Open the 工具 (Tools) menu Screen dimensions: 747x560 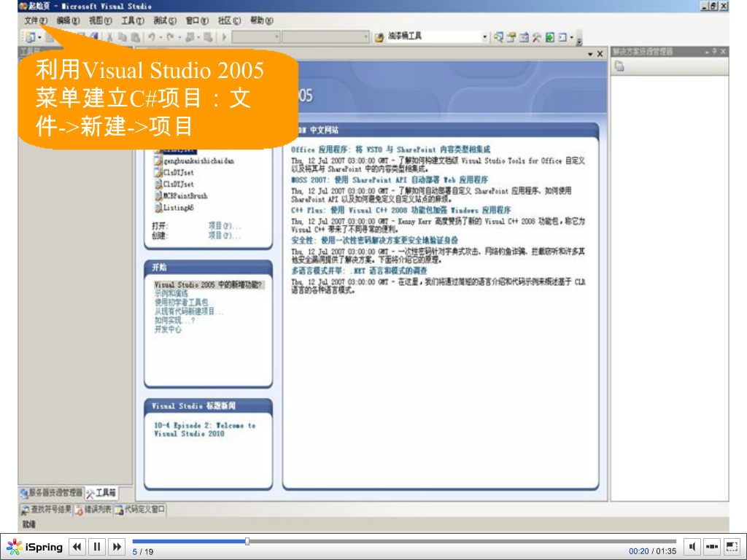[133, 20]
